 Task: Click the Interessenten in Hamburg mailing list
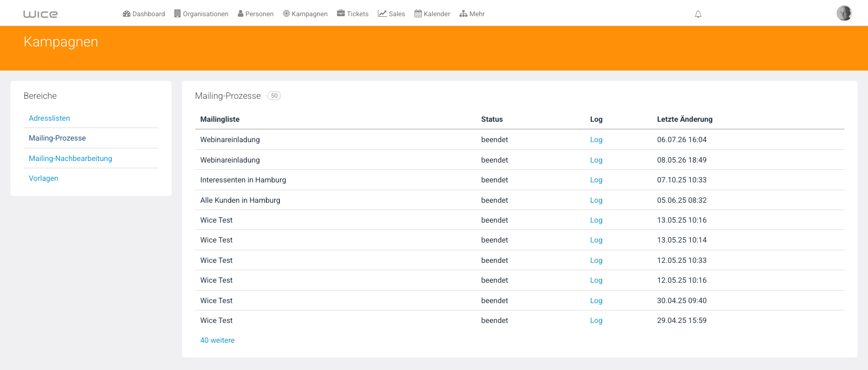(243, 180)
